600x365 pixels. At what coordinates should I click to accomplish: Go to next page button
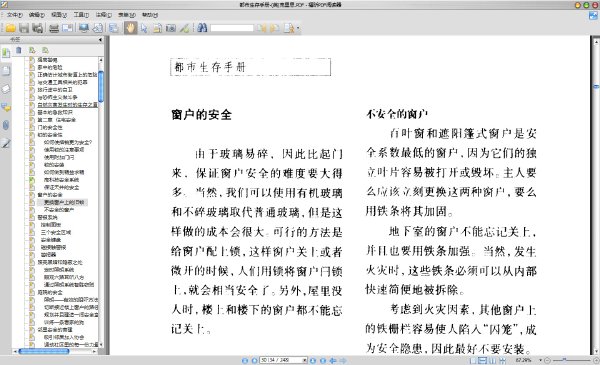tap(313, 360)
